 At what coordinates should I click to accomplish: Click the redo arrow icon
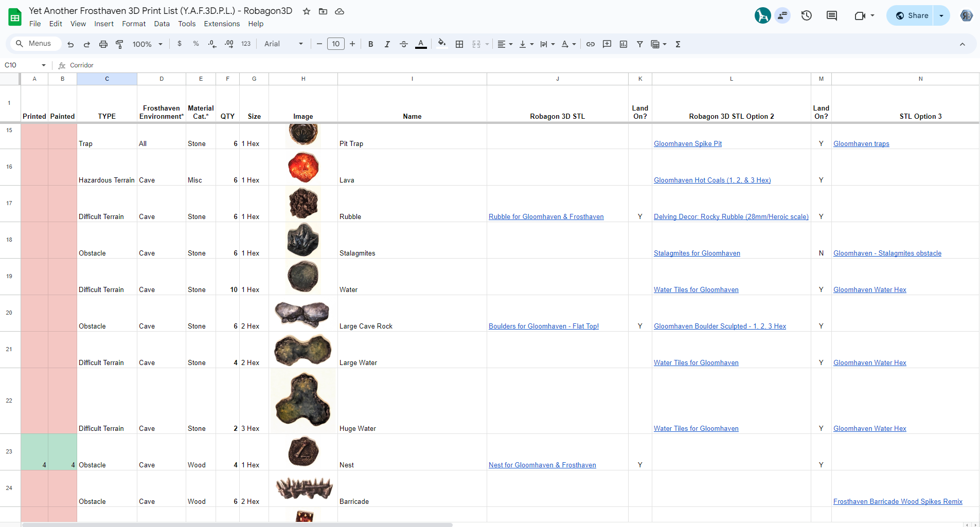pyautogui.click(x=87, y=44)
